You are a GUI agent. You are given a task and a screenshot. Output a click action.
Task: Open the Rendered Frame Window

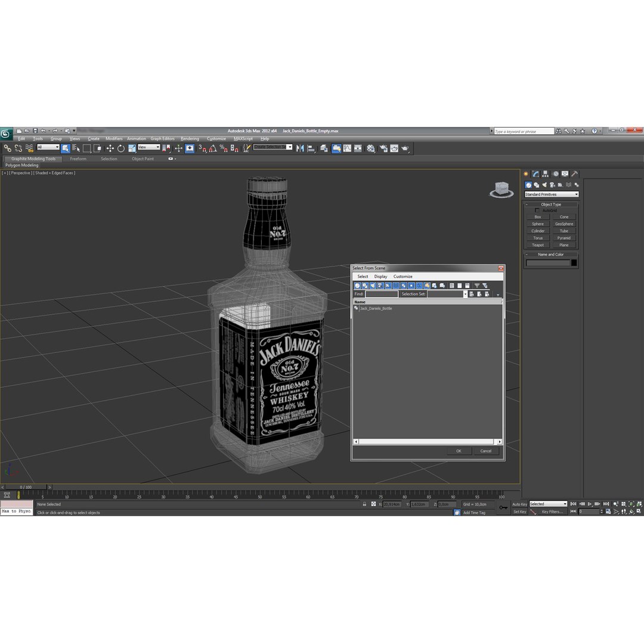pos(394,148)
